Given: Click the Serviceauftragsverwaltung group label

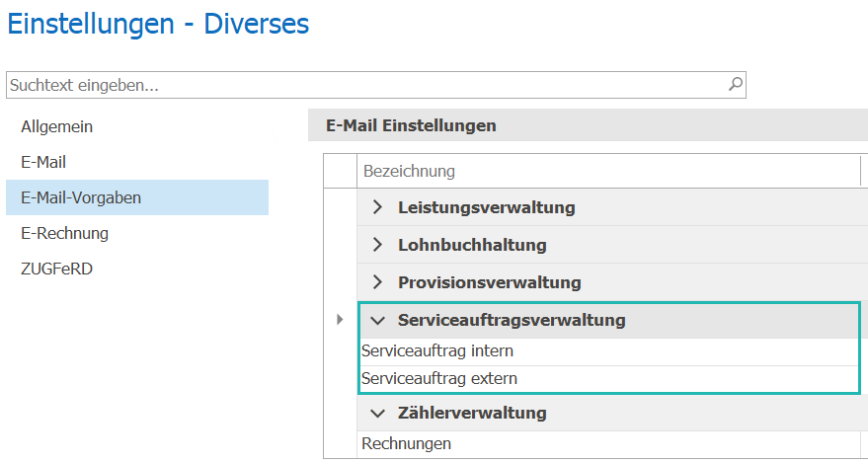Looking at the screenshot, I should [512, 320].
